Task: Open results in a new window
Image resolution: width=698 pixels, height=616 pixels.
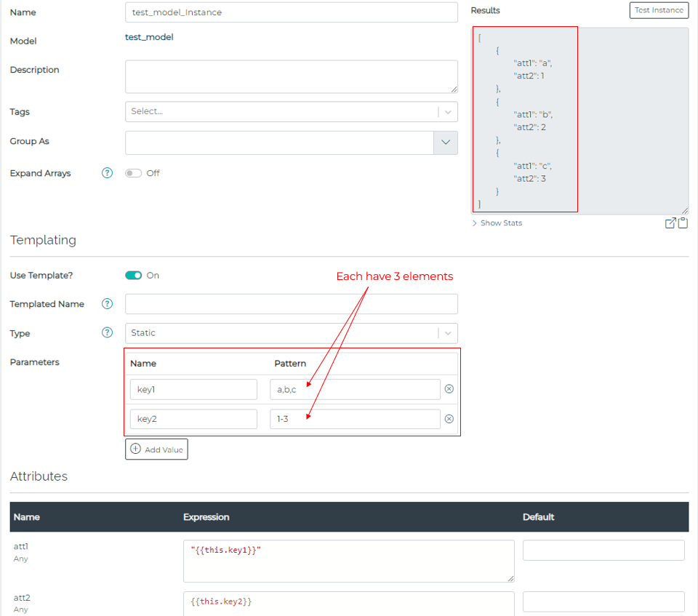Action: coord(670,223)
